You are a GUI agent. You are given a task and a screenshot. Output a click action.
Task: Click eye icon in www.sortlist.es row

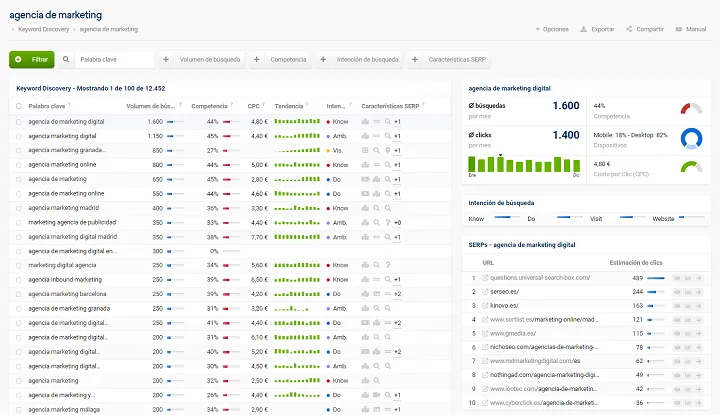click(677, 320)
